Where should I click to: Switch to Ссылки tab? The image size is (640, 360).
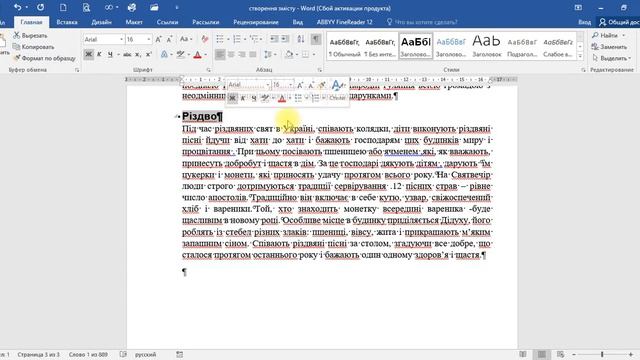pos(167,22)
